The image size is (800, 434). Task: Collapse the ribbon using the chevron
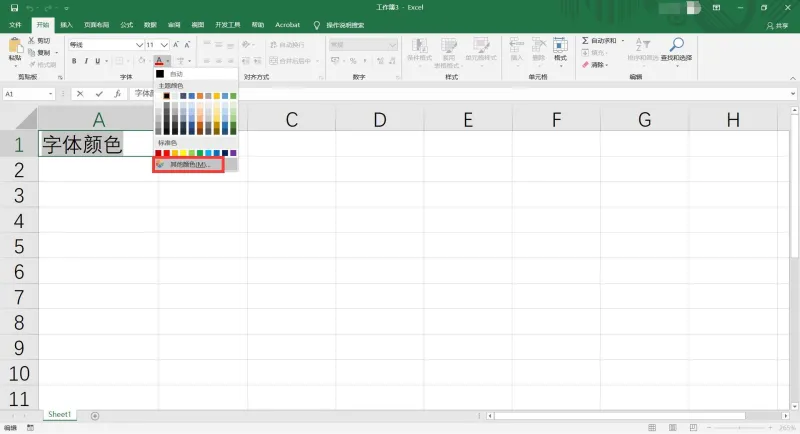pos(793,78)
